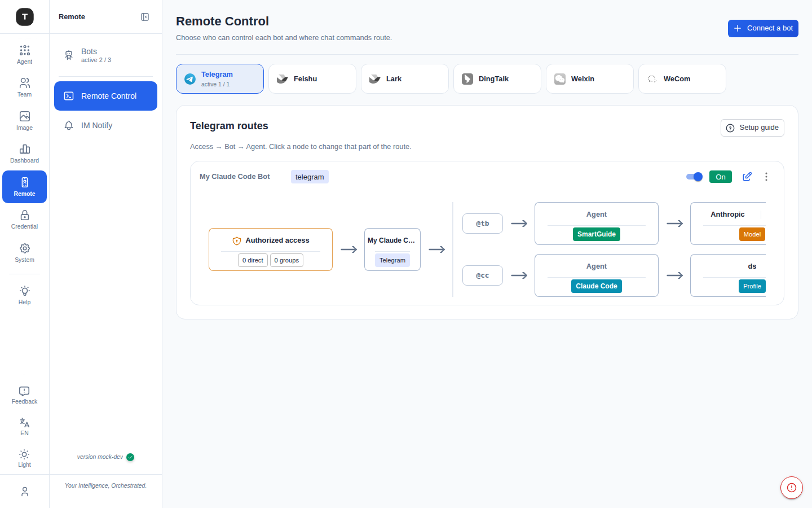Click the ds Profile node

point(728,275)
